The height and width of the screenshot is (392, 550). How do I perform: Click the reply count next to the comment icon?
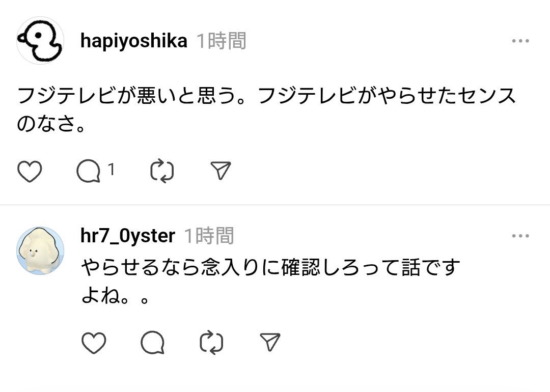coord(112,170)
